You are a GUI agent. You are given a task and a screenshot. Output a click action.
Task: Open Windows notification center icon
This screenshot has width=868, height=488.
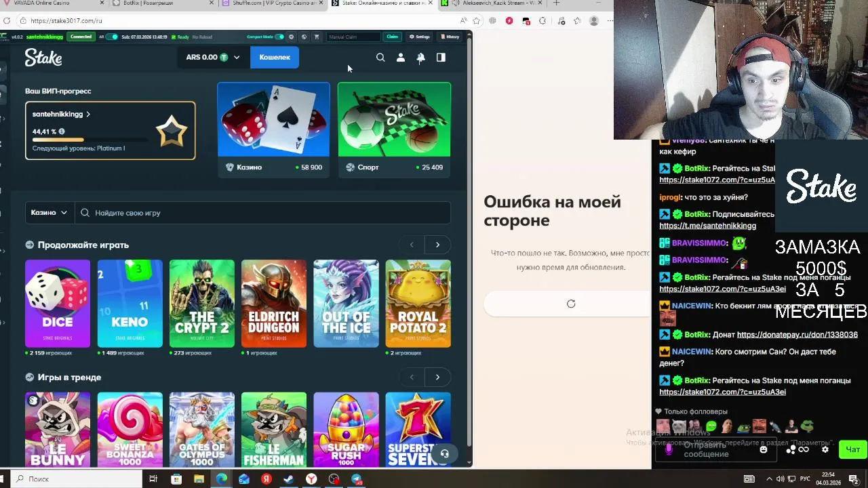(x=854, y=479)
